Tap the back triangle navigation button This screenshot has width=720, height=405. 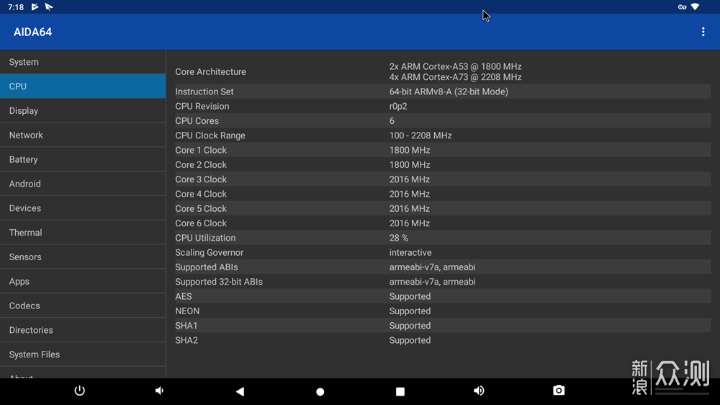[x=240, y=391]
